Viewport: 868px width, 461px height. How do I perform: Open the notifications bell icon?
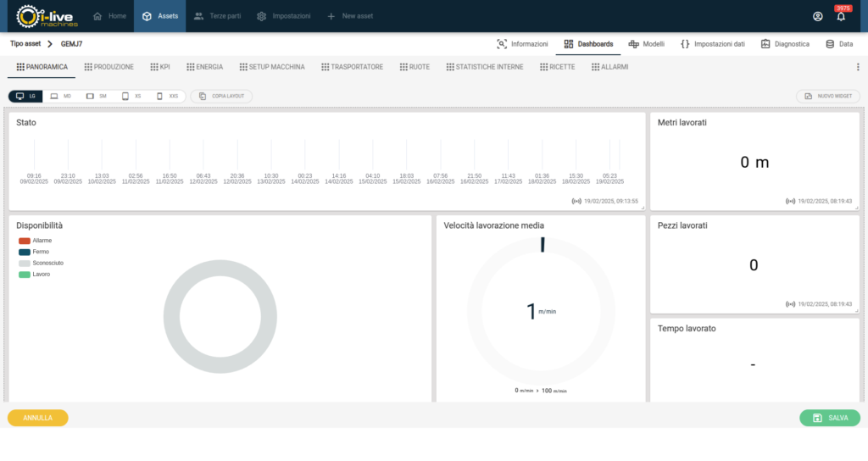(841, 17)
